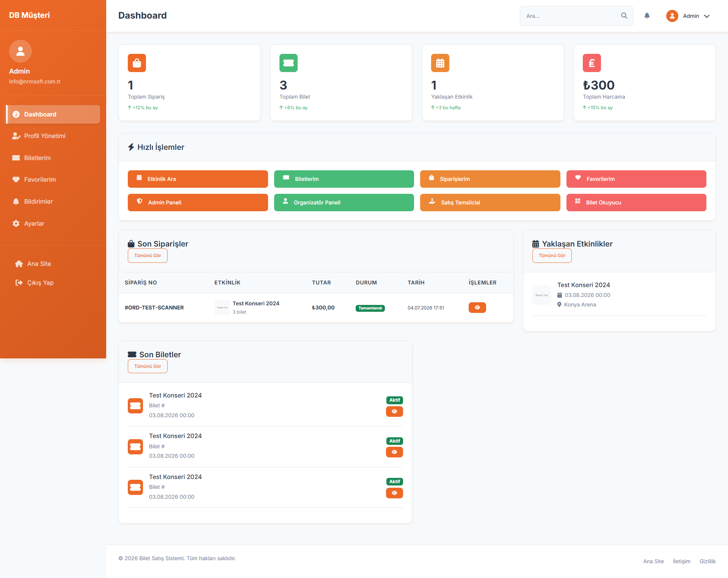Click the Bilet Okuyucu quick action button
This screenshot has width=728, height=578.
[x=636, y=203]
